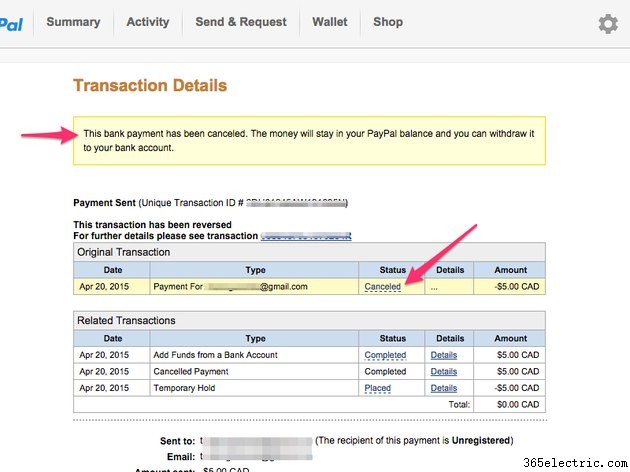Click Details header in Original Transaction table

[x=450, y=270]
